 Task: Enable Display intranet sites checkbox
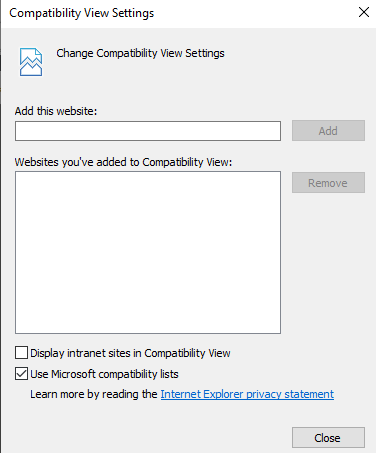pyautogui.click(x=21, y=353)
